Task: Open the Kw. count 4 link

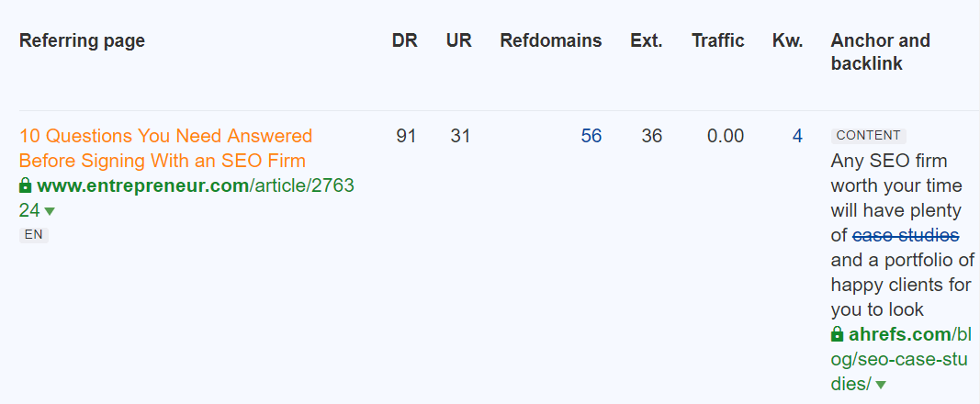Action: 797,136
